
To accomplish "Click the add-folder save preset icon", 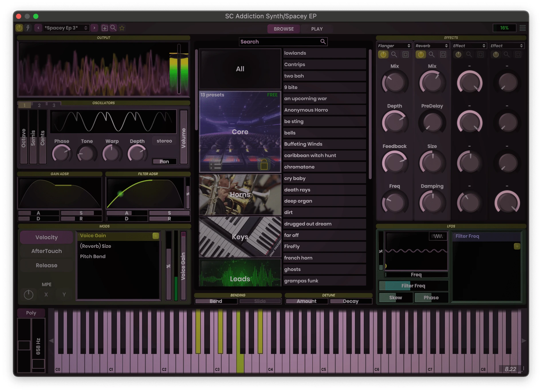I will (105, 28).
